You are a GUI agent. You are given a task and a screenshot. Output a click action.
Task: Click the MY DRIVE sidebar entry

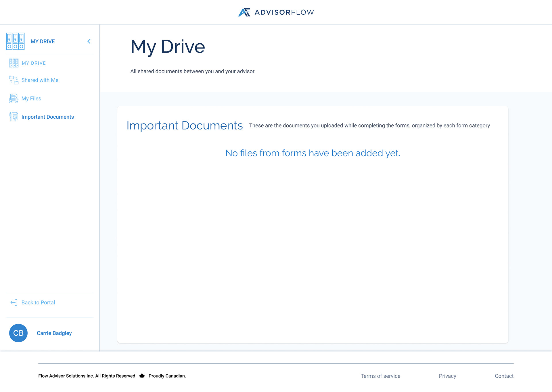34,63
